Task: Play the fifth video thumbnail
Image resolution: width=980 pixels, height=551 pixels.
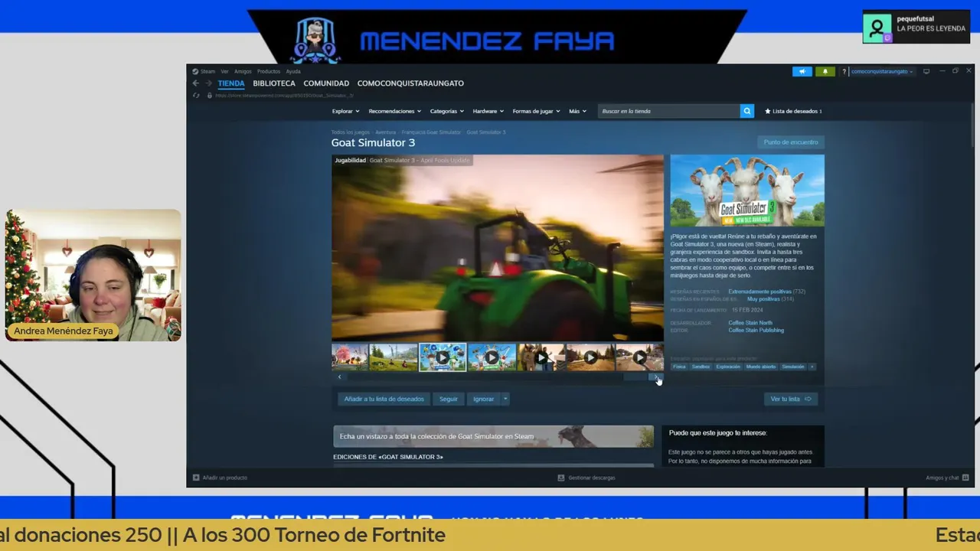Action: coord(541,357)
